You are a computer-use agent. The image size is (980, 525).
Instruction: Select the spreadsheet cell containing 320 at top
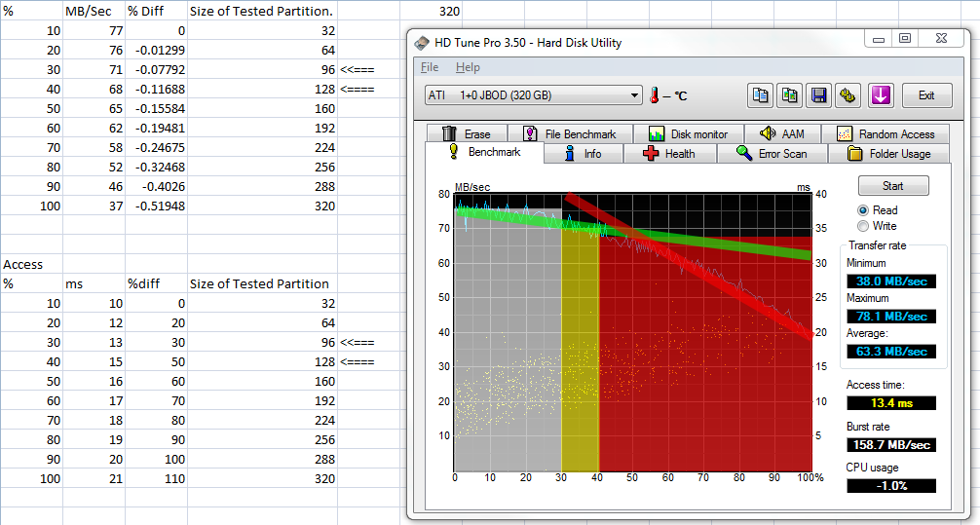coord(432,12)
